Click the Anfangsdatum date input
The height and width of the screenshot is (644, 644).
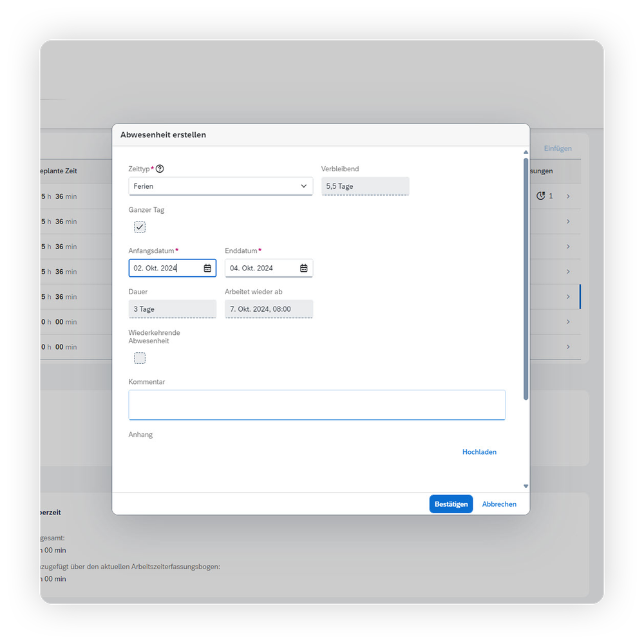tap(167, 267)
